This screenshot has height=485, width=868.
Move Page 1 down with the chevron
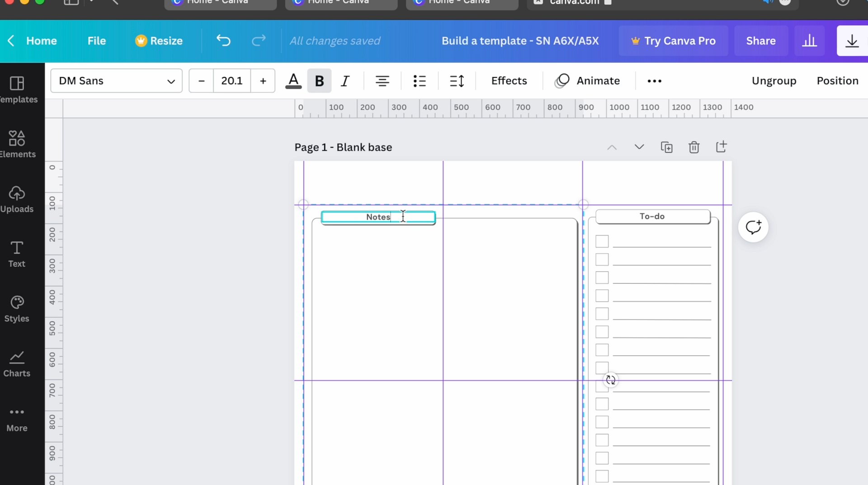click(639, 147)
